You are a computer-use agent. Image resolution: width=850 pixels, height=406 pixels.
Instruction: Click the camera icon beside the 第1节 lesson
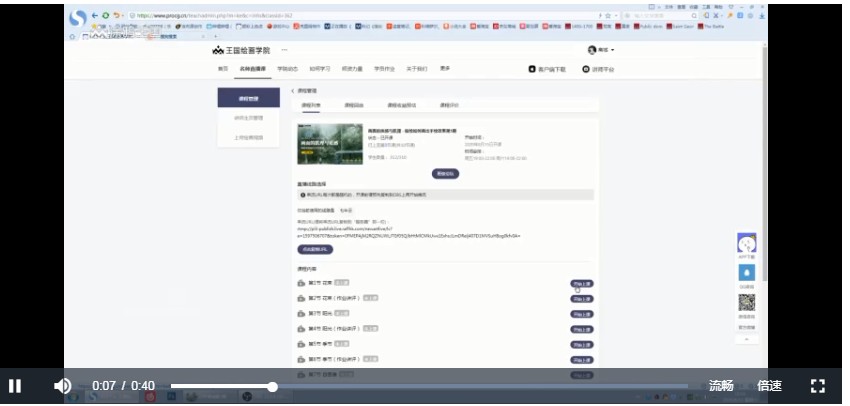tap(301, 283)
